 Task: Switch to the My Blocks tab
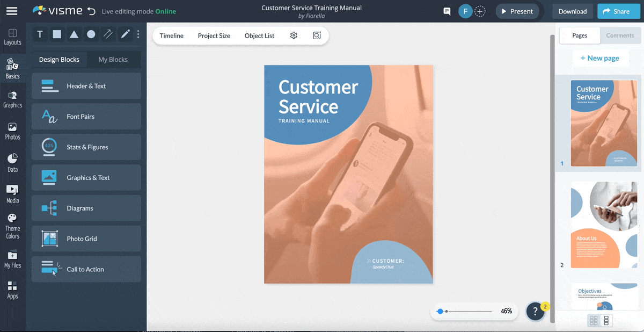(x=113, y=59)
